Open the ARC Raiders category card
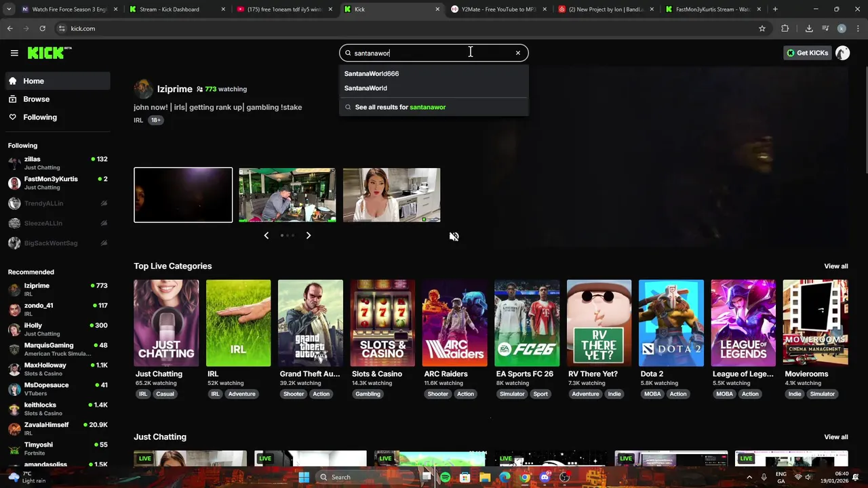The width and height of the screenshot is (868, 488). tap(454, 323)
